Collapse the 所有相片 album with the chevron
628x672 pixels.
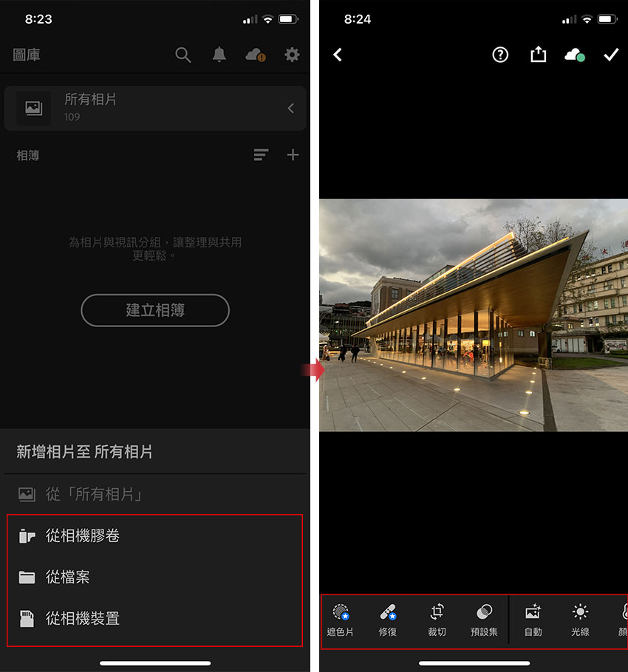click(290, 108)
